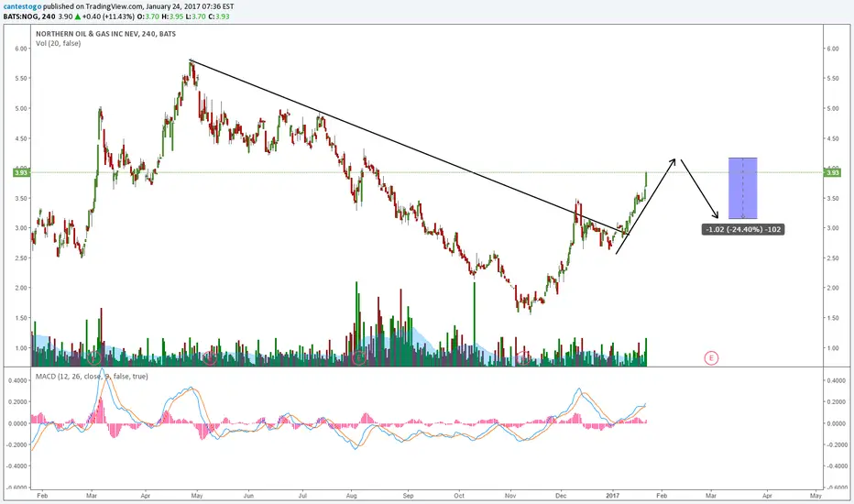
Task: Click the Nov label on time axis
Action: pyautogui.click(x=510, y=496)
